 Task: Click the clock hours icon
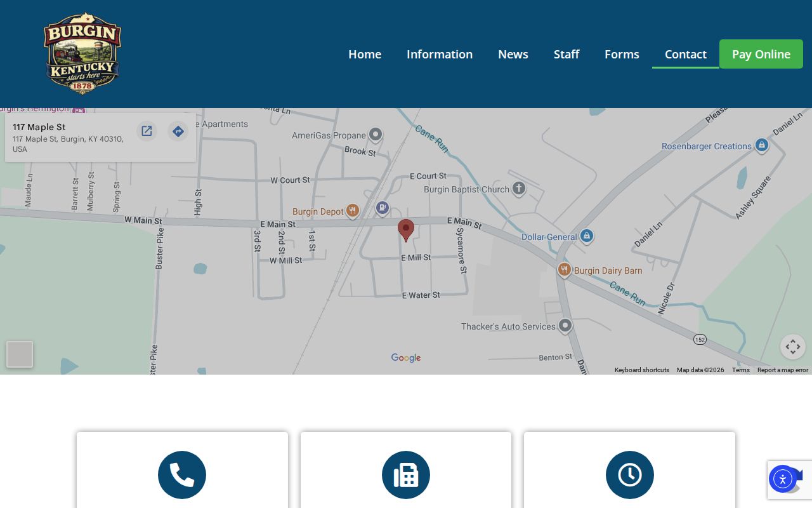click(630, 475)
